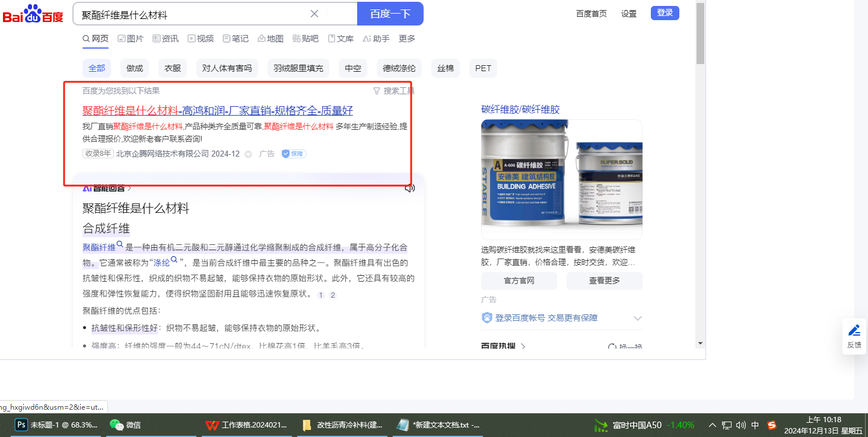The height and width of the screenshot is (437, 868).
Task: Toggle the 中 input language indicator
Action: click(755, 425)
